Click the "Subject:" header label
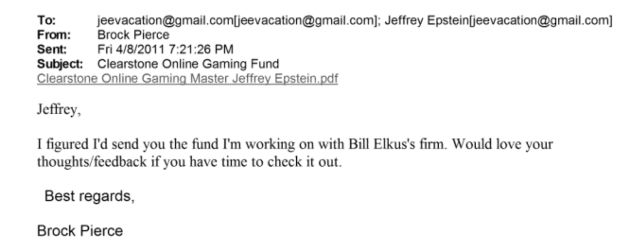 click(60, 64)
